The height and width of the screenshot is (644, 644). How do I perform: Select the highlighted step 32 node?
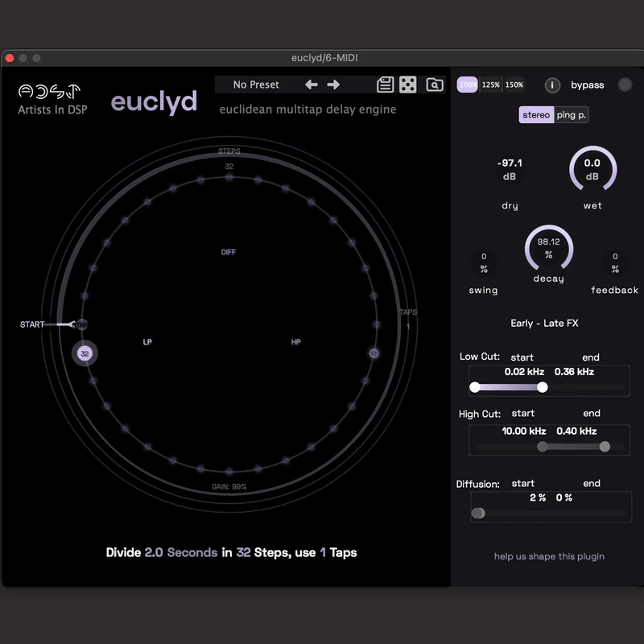(x=85, y=353)
